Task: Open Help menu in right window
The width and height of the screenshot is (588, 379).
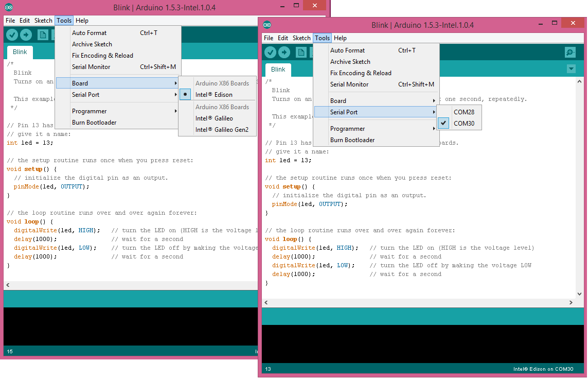Action: coord(340,38)
